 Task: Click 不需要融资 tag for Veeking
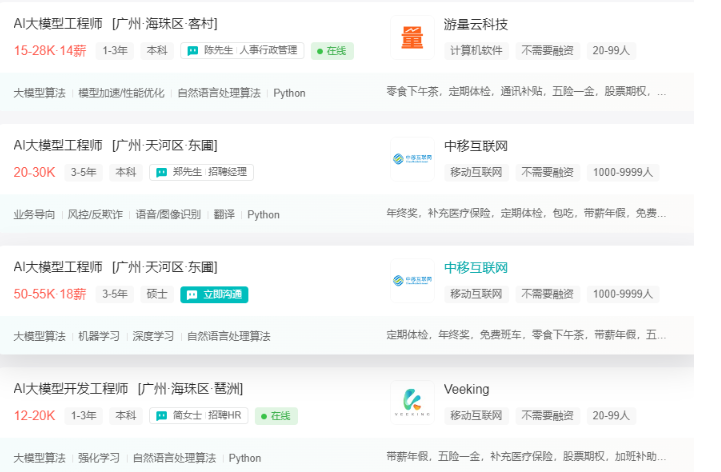click(548, 416)
